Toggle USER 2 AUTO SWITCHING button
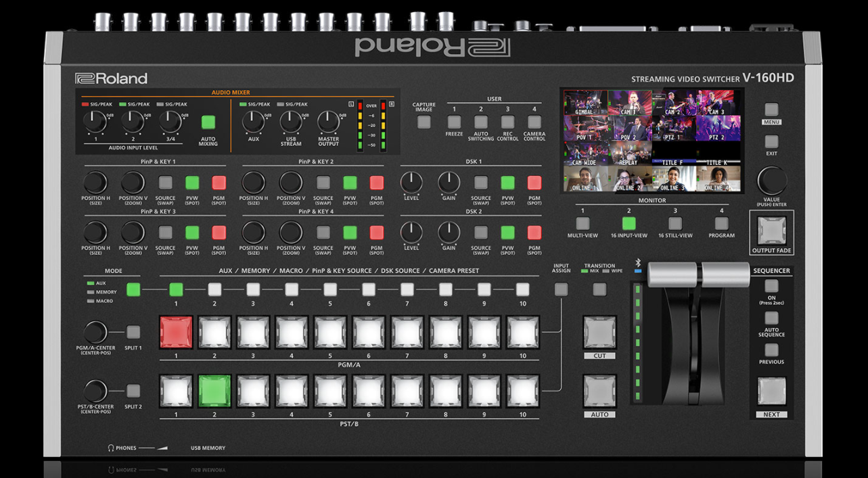 tap(481, 122)
